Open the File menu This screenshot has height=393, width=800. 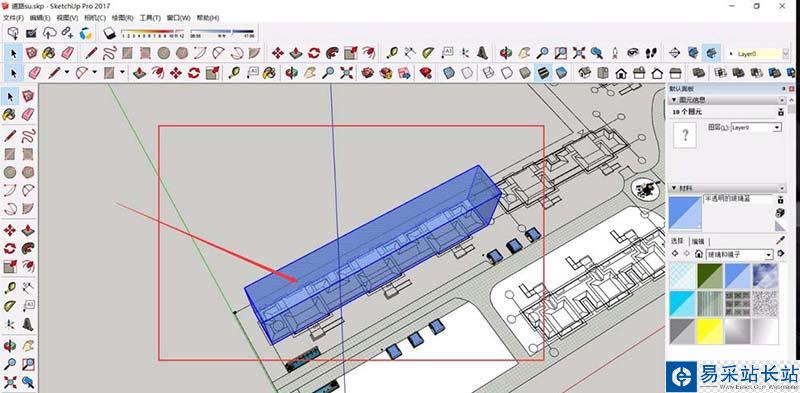13,18
